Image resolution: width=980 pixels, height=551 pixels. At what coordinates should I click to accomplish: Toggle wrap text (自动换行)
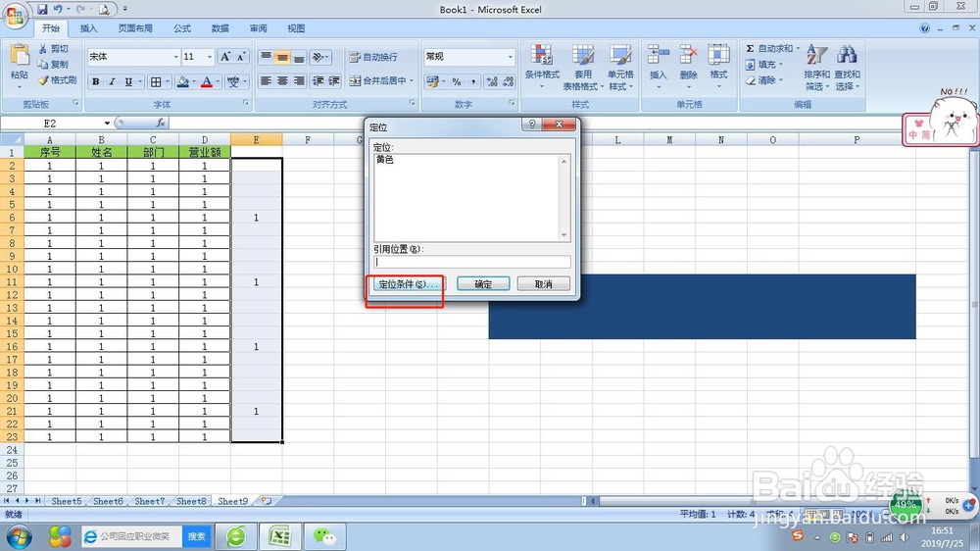[373, 57]
